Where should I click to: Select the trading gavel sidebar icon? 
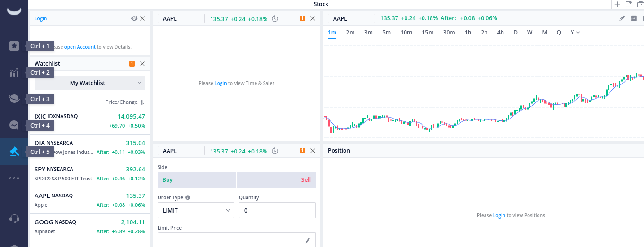click(x=14, y=152)
